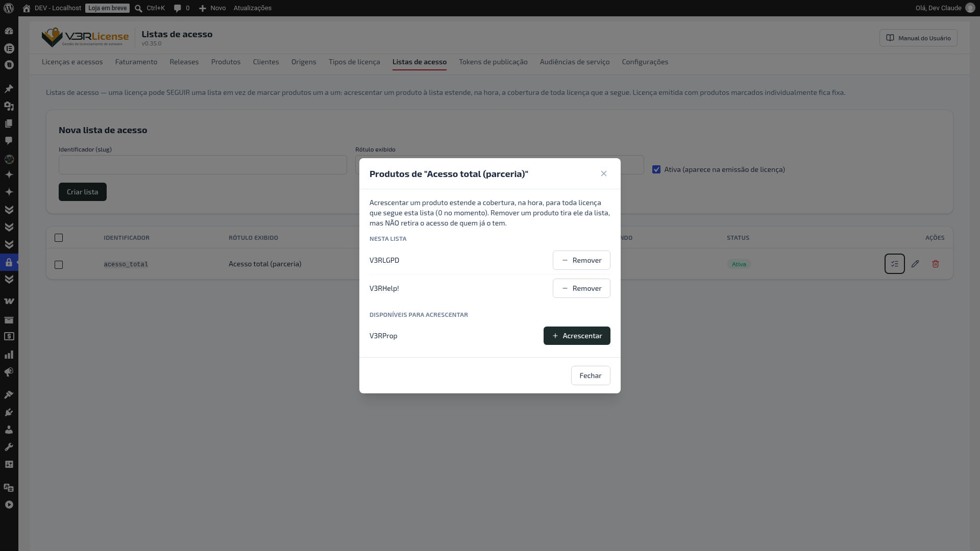Screen dimensions: 980x551
Task: Select the acesso_total row checkbox
Action: coord(59,265)
